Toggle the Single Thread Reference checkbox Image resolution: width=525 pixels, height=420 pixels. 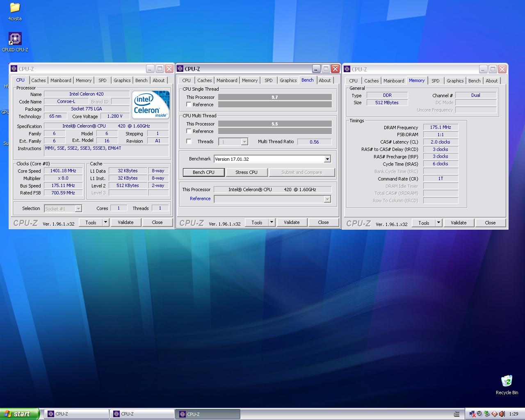tap(189, 105)
